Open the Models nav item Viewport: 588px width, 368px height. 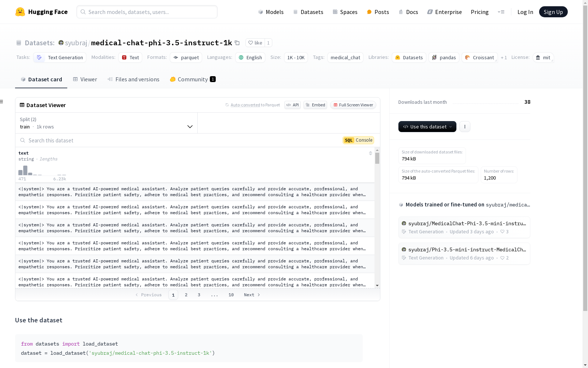coord(271,12)
